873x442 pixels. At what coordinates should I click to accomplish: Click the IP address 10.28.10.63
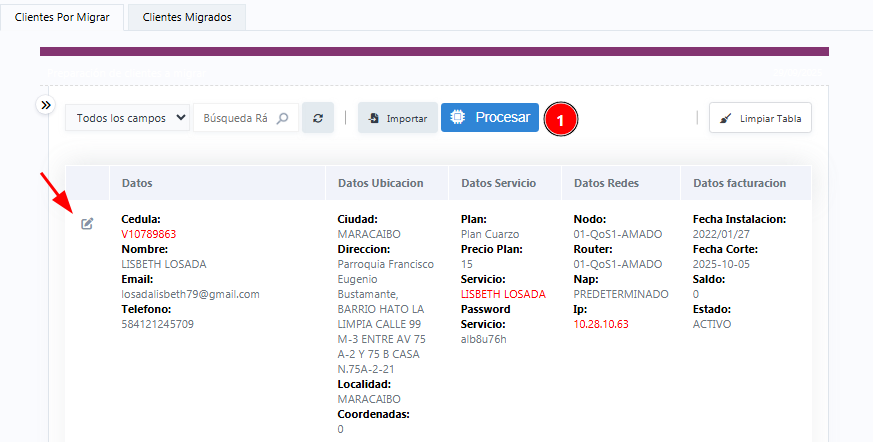(x=601, y=324)
